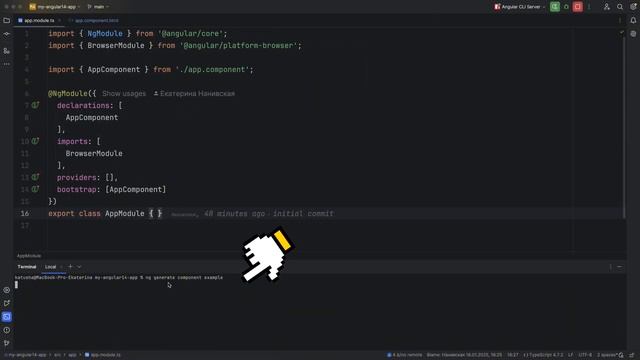640x360 pixels.
Task: Click the terminal command input line
Action: click(118, 278)
